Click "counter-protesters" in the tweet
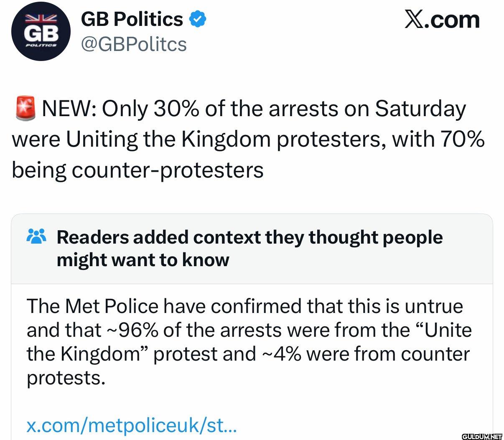 [168, 170]
